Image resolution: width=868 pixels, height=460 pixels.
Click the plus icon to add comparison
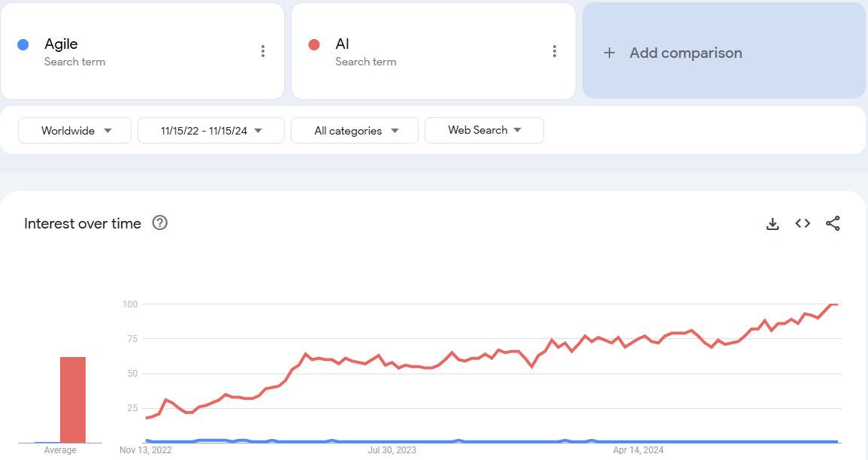click(609, 53)
